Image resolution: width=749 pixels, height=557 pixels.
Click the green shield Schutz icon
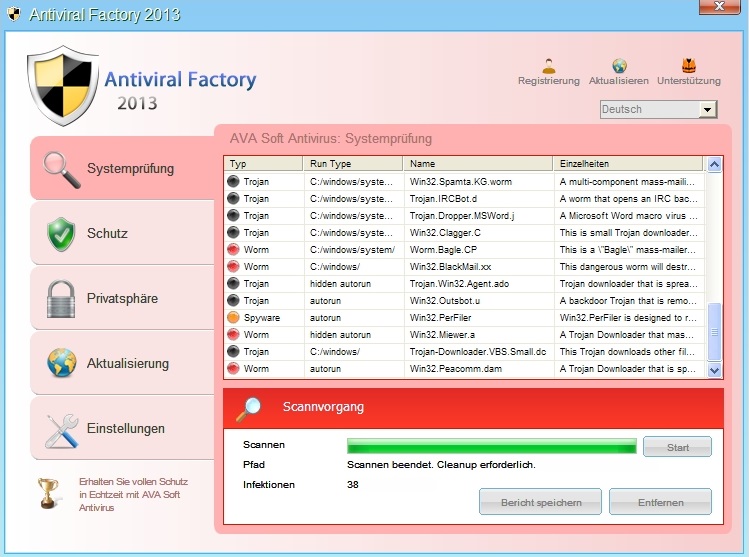click(x=61, y=233)
